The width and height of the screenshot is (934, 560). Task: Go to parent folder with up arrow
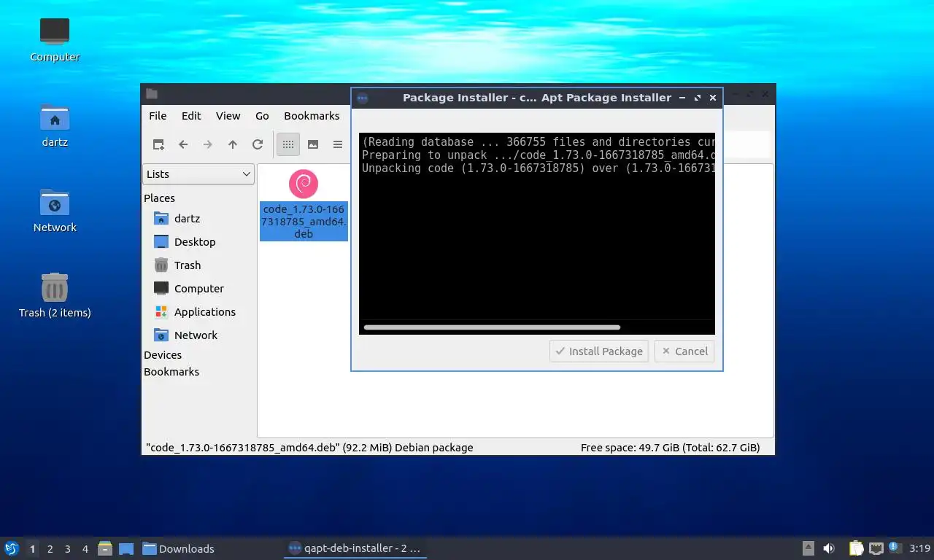pyautogui.click(x=233, y=144)
